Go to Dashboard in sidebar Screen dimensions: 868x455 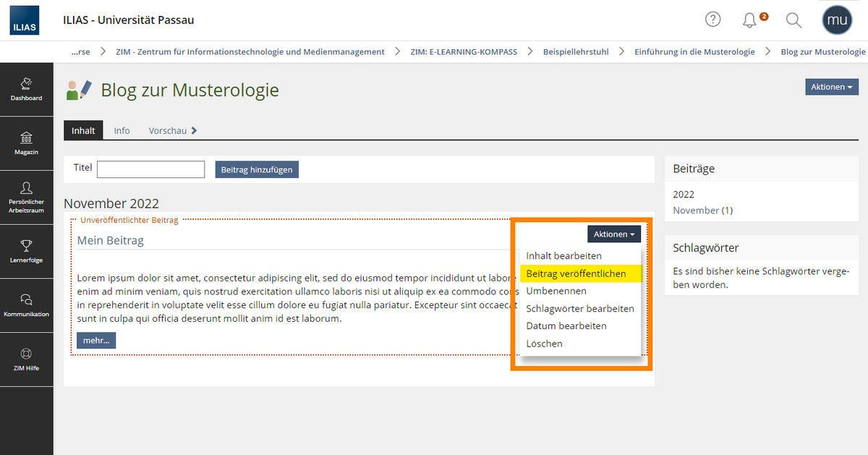click(x=26, y=89)
